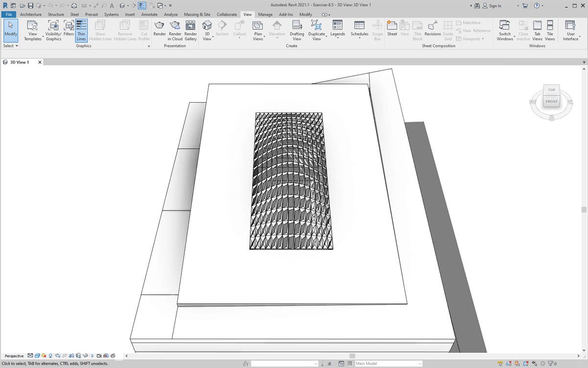Screen dimensions: 588x368
Task: Open Render Gallery
Action: 191,30
